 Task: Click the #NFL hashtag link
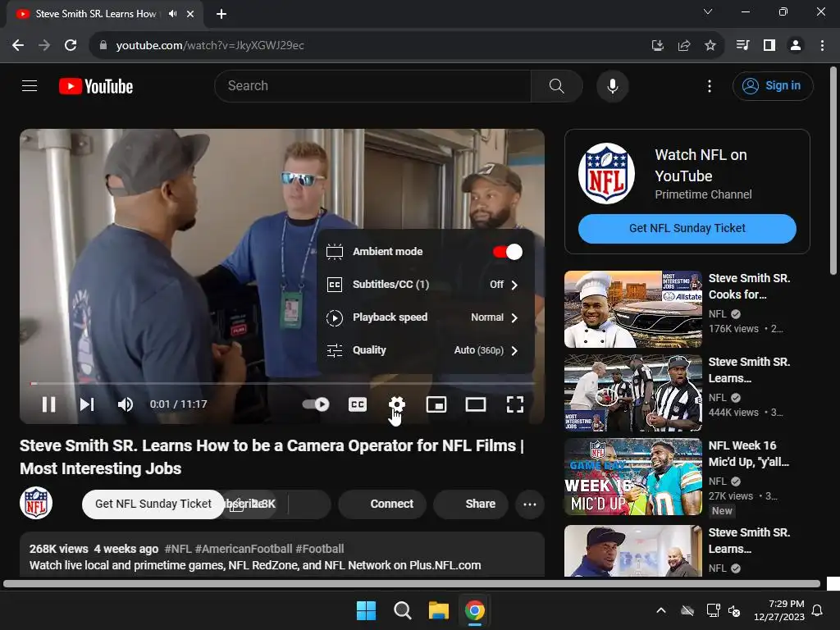coord(178,549)
